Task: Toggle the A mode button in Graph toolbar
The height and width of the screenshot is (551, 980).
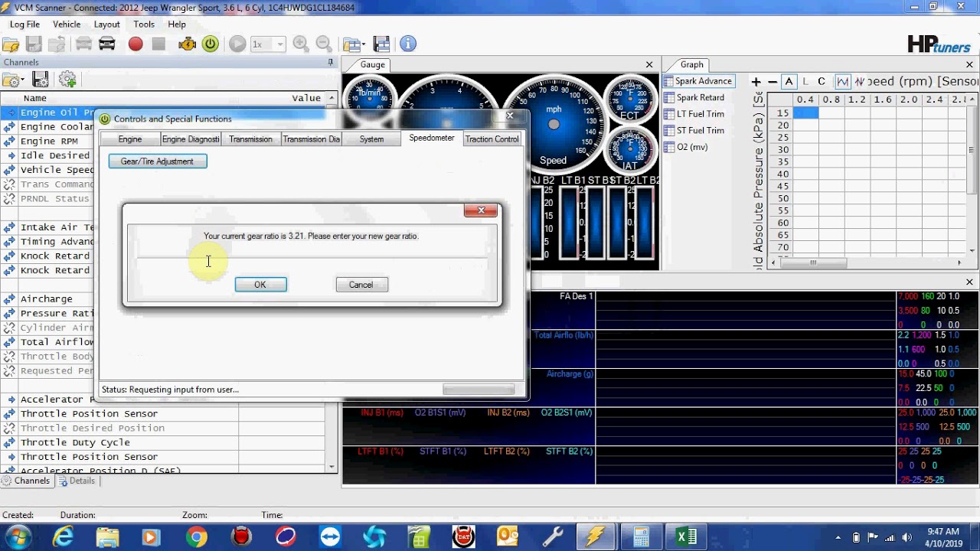Action: click(x=789, y=81)
